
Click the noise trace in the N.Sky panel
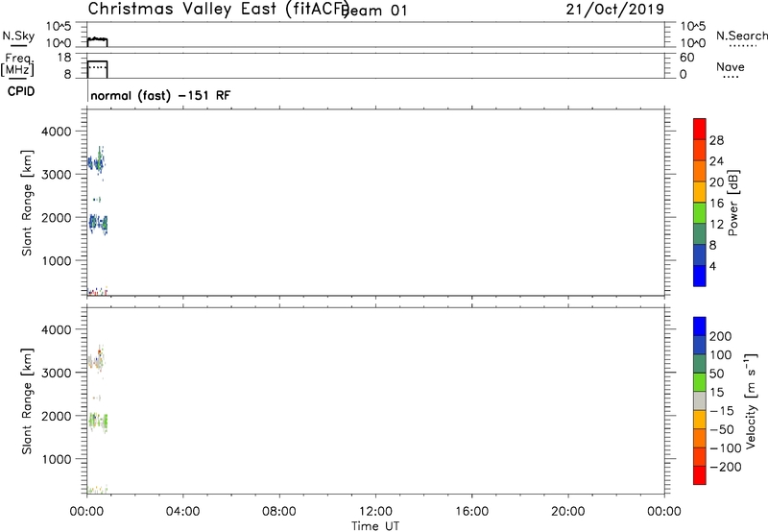point(97,38)
